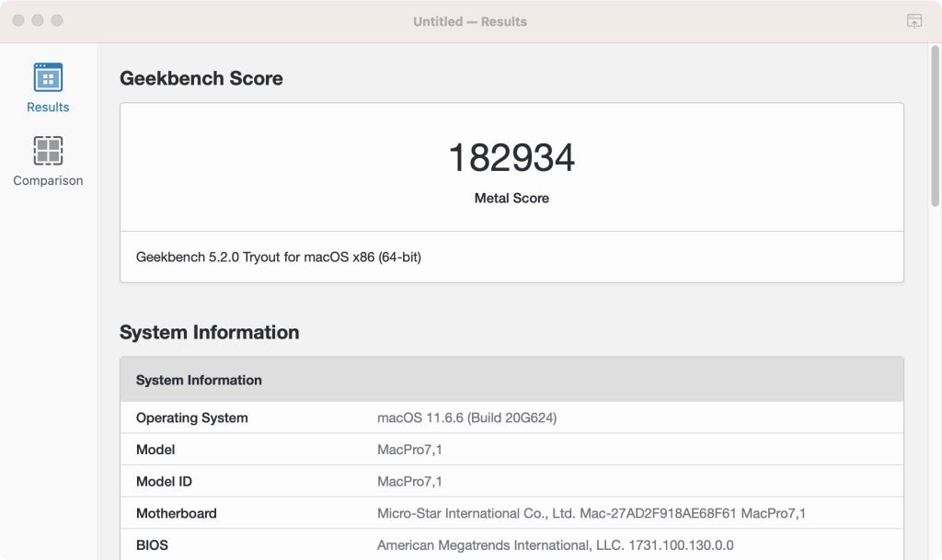Select the Operating System row label
Screen dimensions: 942x560
[x=192, y=417]
